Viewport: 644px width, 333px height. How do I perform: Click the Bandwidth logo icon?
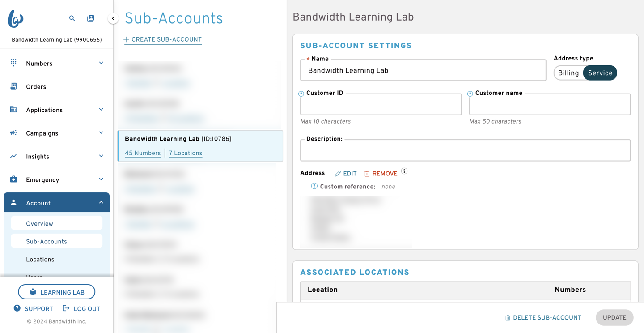[x=16, y=19]
